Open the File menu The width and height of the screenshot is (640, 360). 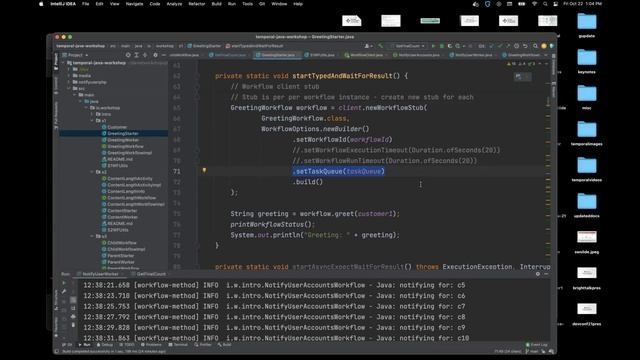coord(85,4)
